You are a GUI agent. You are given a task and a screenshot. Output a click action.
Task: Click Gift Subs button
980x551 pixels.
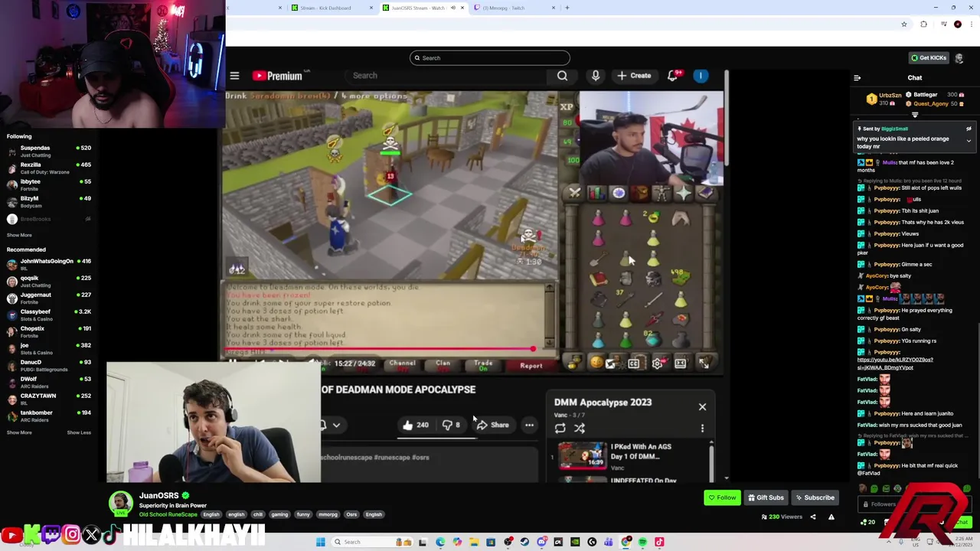click(766, 497)
